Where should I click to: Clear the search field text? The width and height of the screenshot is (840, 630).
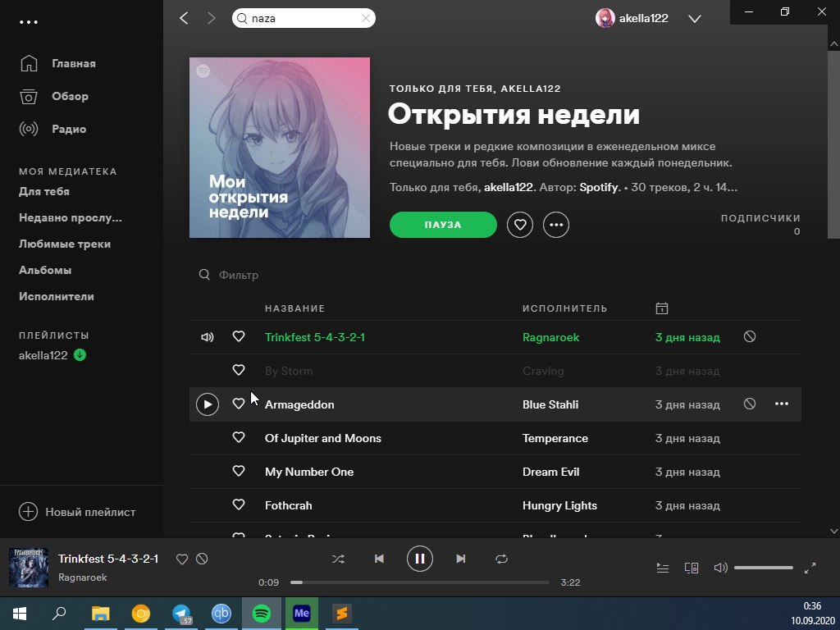coord(365,18)
